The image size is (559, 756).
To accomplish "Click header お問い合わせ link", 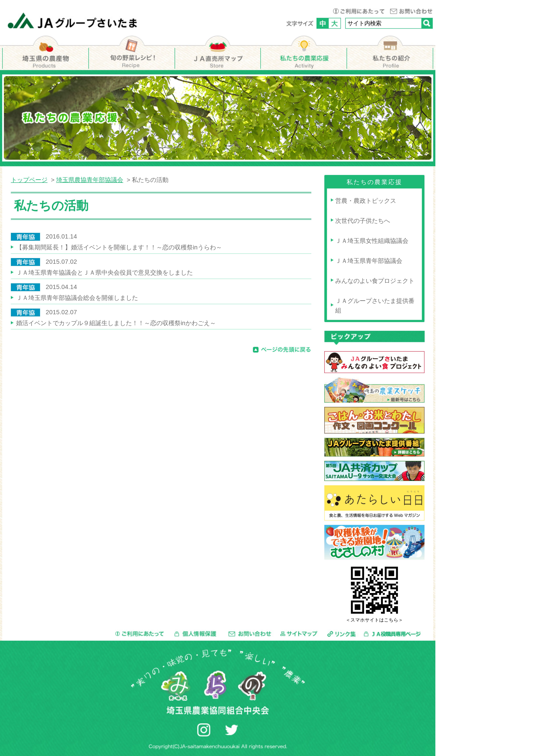I will tap(411, 11).
